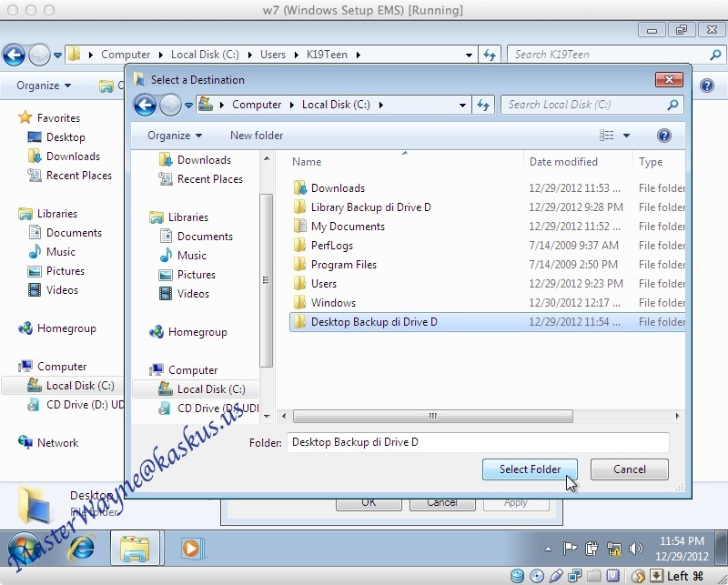728x585 pixels.
Task: Open help icon in dialog toolbar
Action: pyautogui.click(x=664, y=136)
